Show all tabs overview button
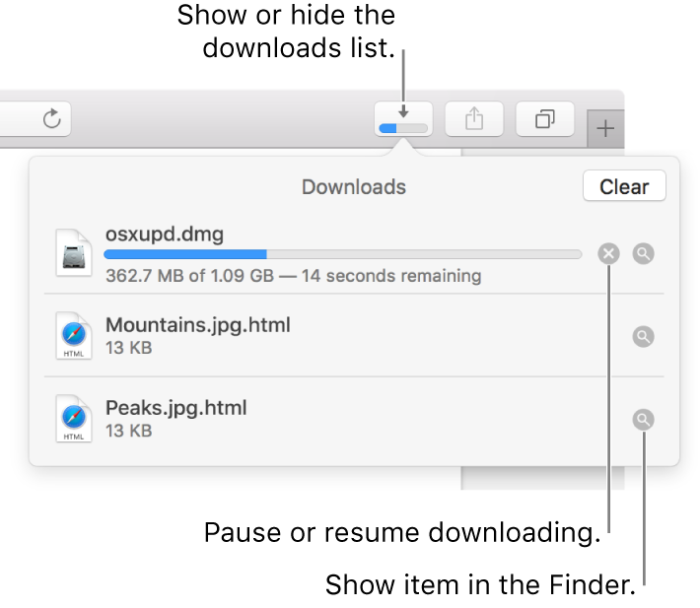This screenshot has height=608, width=700. (x=544, y=120)
